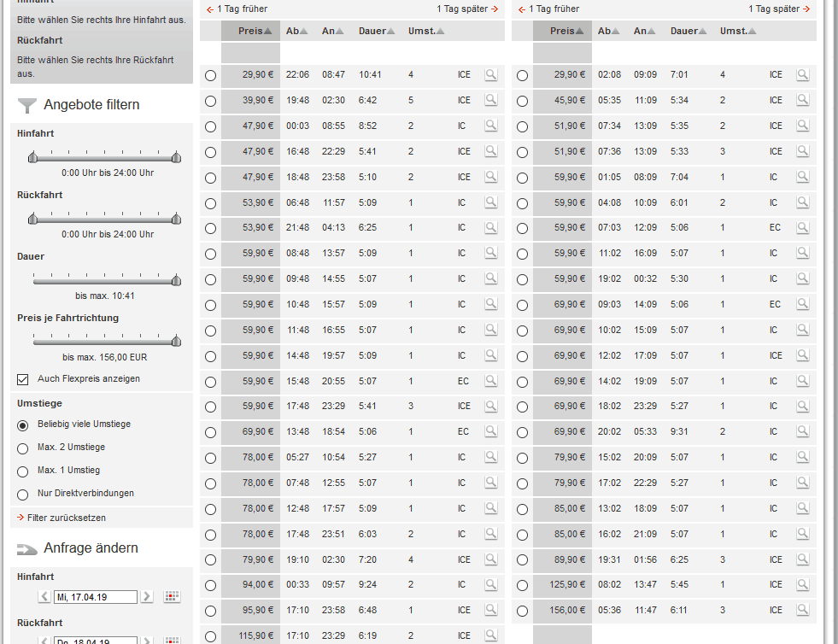This screenshot has width=838, height=644.
Task: Click Hinfahrt date field Mi, 17.04.19
Action: pyautogui.click(x=95, y=597)
